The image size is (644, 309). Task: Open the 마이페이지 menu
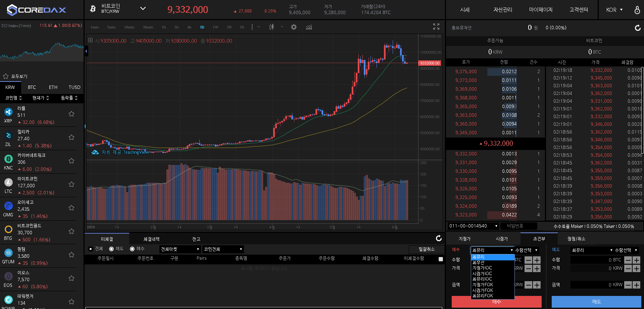coord(541,10)
